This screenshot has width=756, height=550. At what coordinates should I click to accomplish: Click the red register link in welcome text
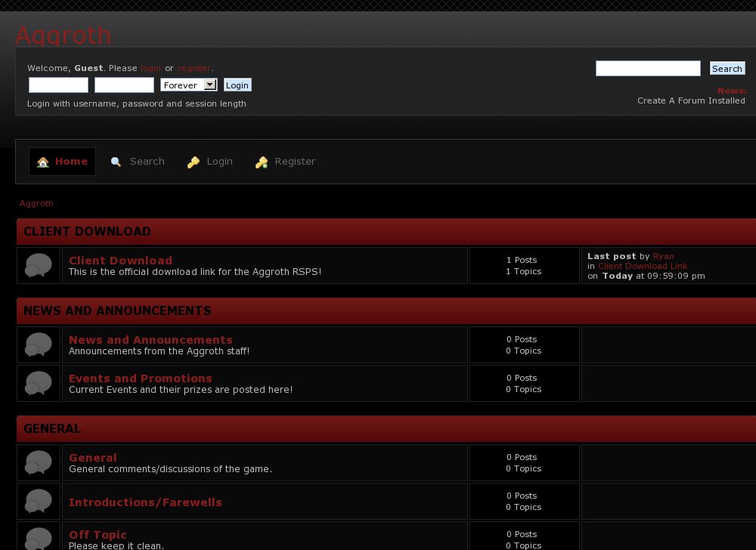tap(194, 68)
